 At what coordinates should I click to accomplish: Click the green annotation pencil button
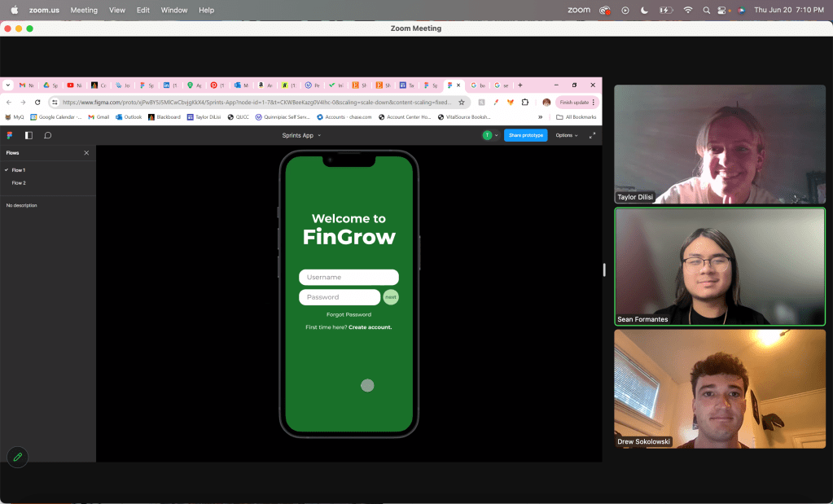coord(17,457)
